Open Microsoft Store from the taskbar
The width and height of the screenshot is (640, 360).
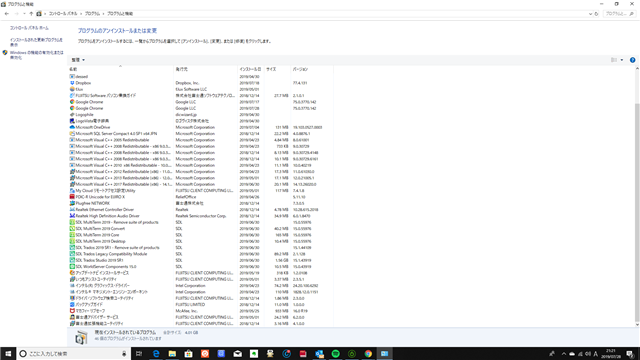click(x=189, y=353)
